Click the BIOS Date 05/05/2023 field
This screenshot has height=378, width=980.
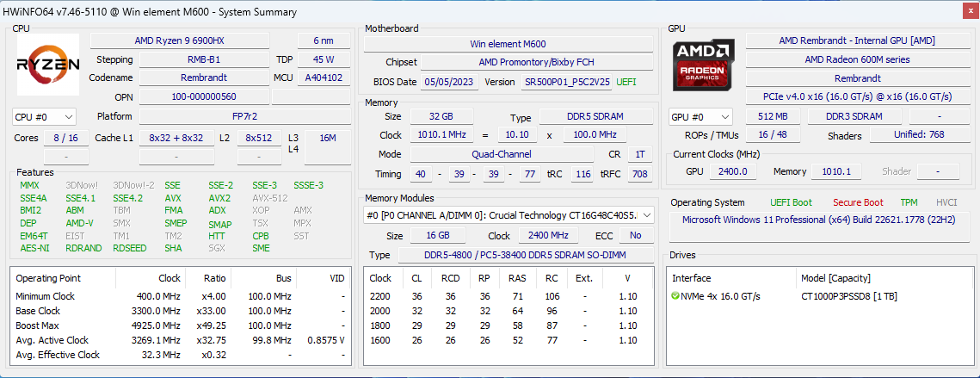(450, 82)
